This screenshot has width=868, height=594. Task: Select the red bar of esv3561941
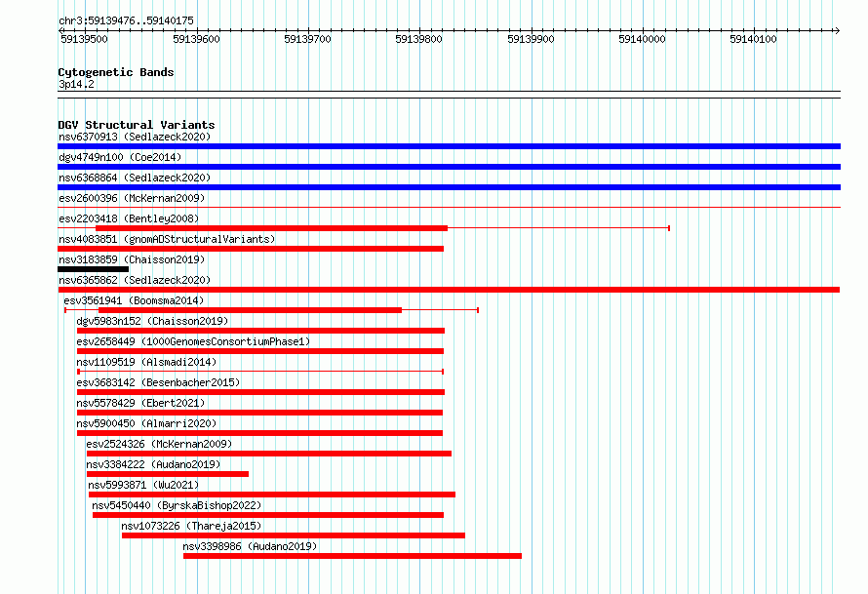pos(250,310)
